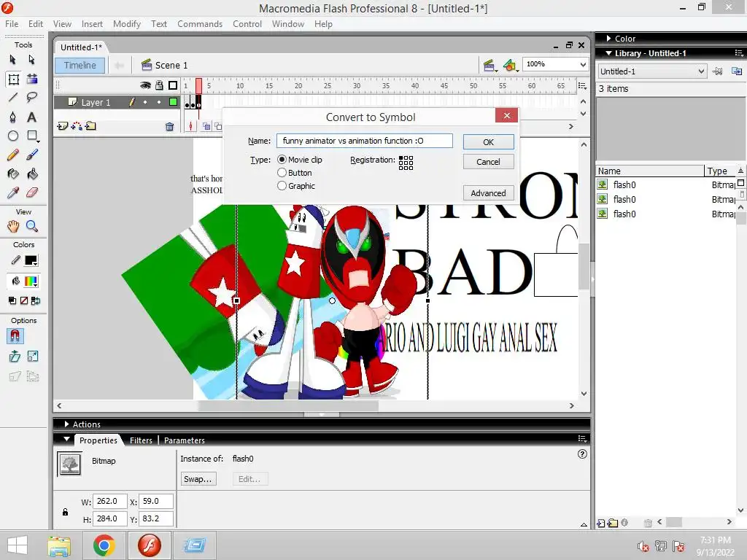Open the Edit Scene clapperboard button

(x=489, y=66)
